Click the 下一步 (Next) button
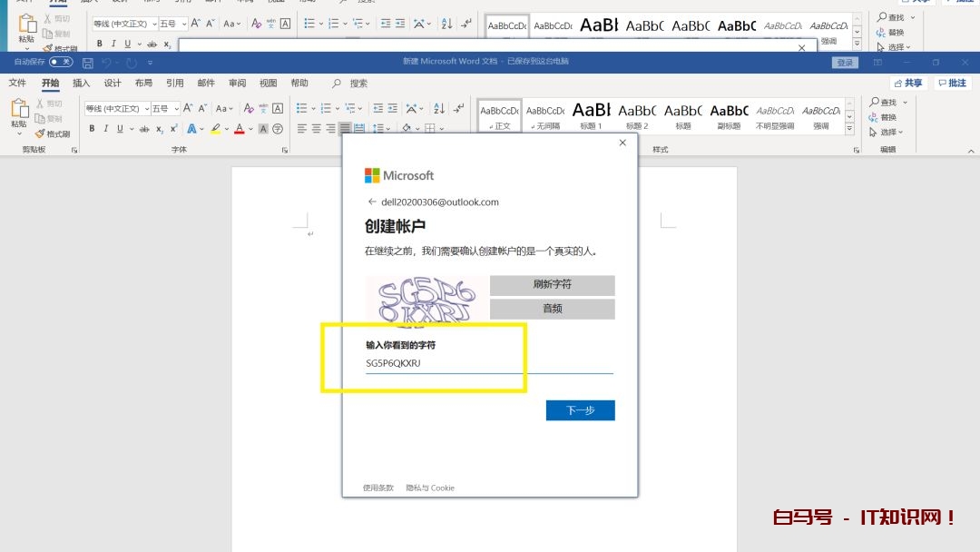 tap(580, 410)
